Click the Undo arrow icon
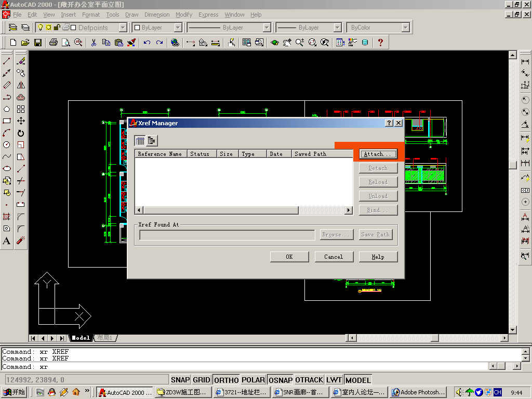The height and width of the screenshot is (399, 532). [x=147, y=43]
